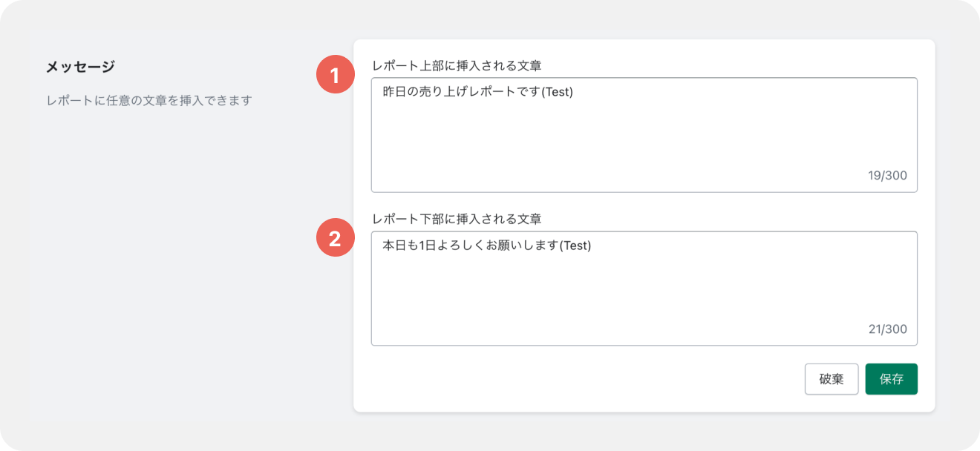Click the word 昨日 in the upper message
The width and height of the screenshot is (980, 451).
pyautogui.click(x=394, y=92)
